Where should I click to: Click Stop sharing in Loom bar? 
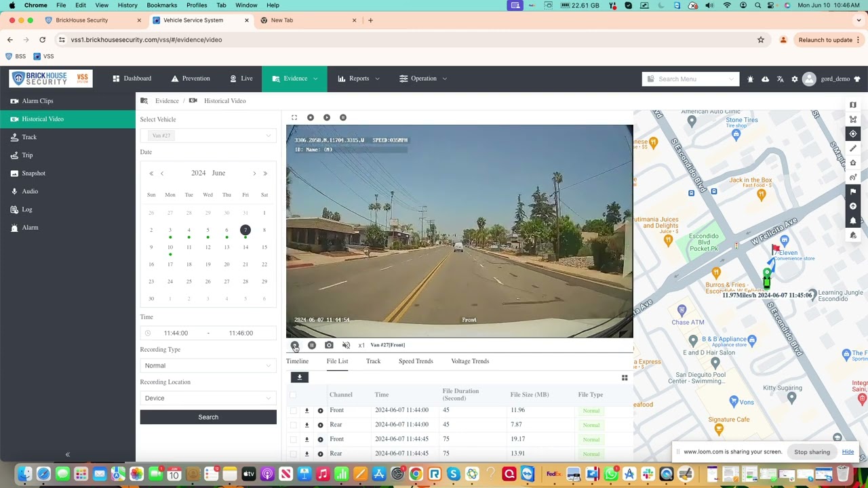click(812, 452)
